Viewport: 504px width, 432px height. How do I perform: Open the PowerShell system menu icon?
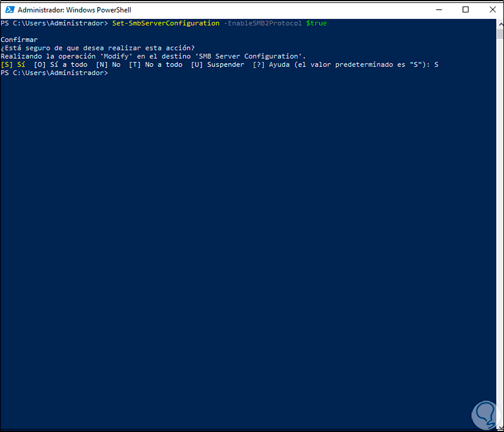9,10
